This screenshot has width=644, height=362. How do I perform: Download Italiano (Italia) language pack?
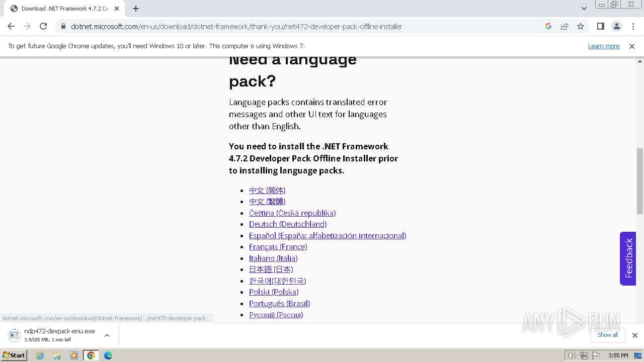coord(273,258)
